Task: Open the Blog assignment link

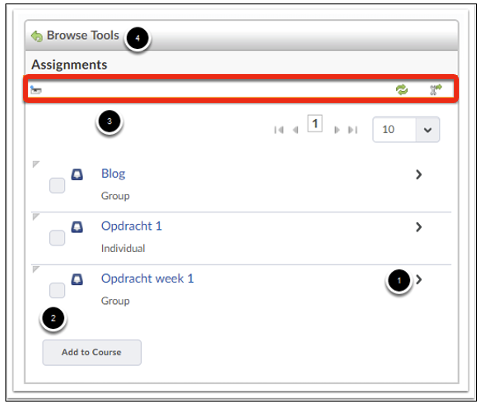Action: (113, 174)
